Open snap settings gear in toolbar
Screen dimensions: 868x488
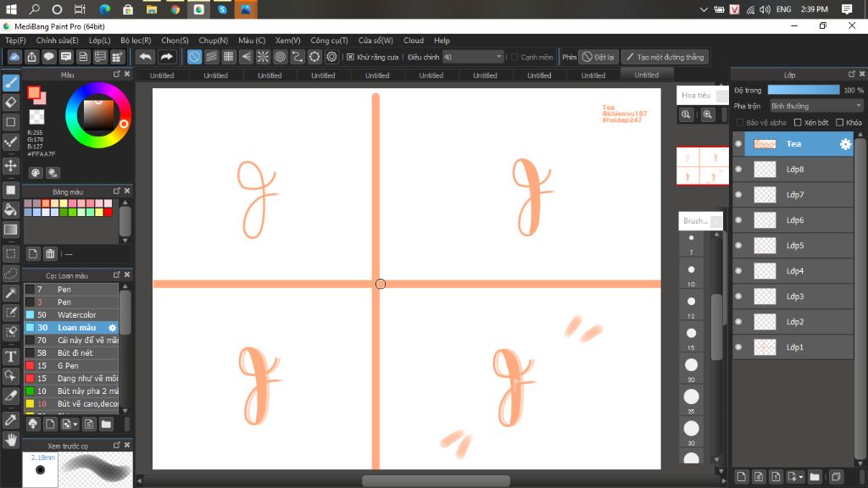(331, 57)
